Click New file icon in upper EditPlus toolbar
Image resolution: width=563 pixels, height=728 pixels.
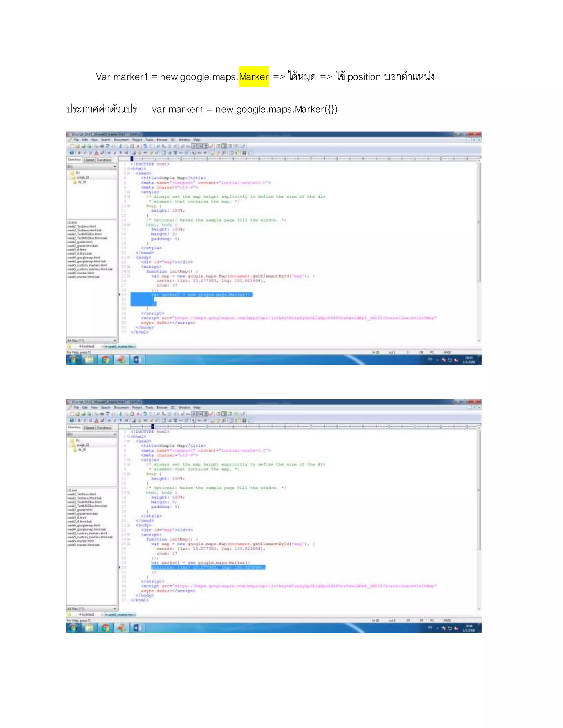pyautogui.click(x=72, y=146)
